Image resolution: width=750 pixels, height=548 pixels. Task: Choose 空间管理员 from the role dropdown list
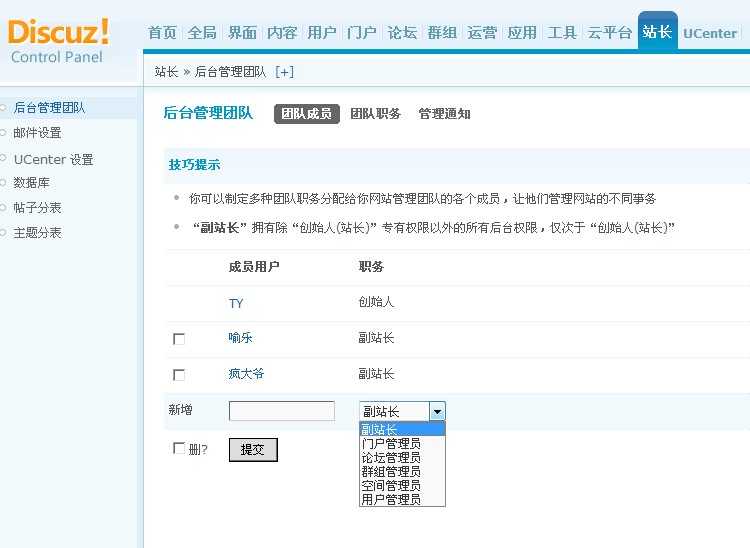click(402, 485)
